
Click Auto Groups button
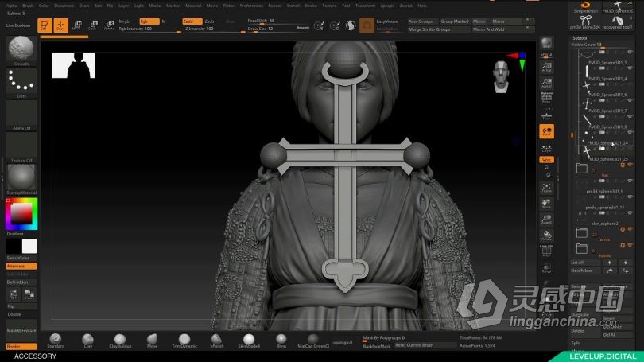point(422,21)
